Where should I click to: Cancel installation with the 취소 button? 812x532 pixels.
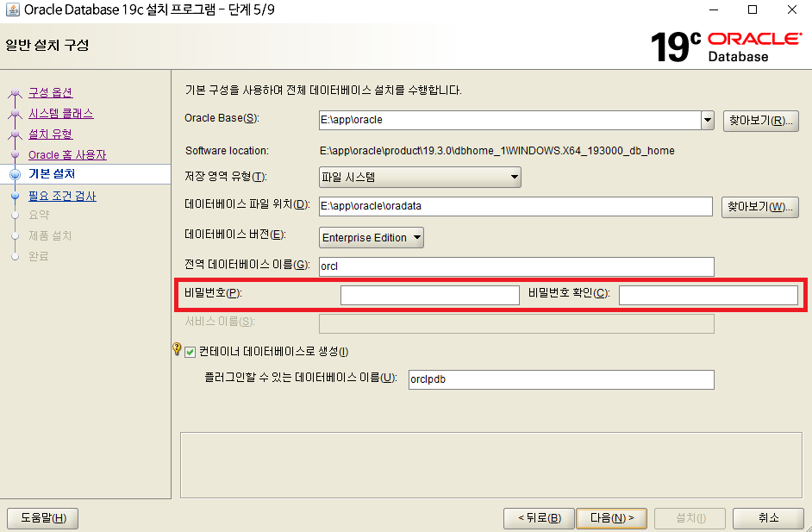pos(769,518)
